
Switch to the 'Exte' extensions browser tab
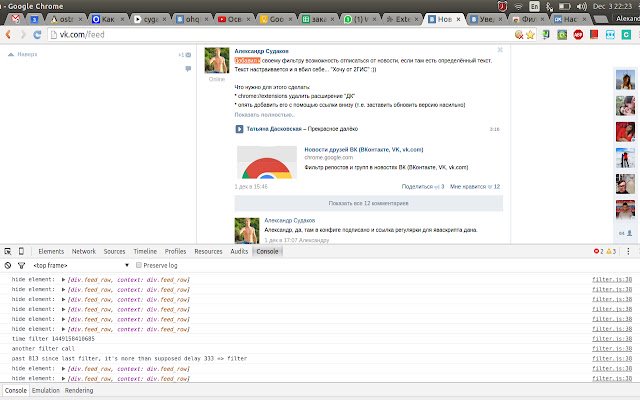click(x=400, y=19)
